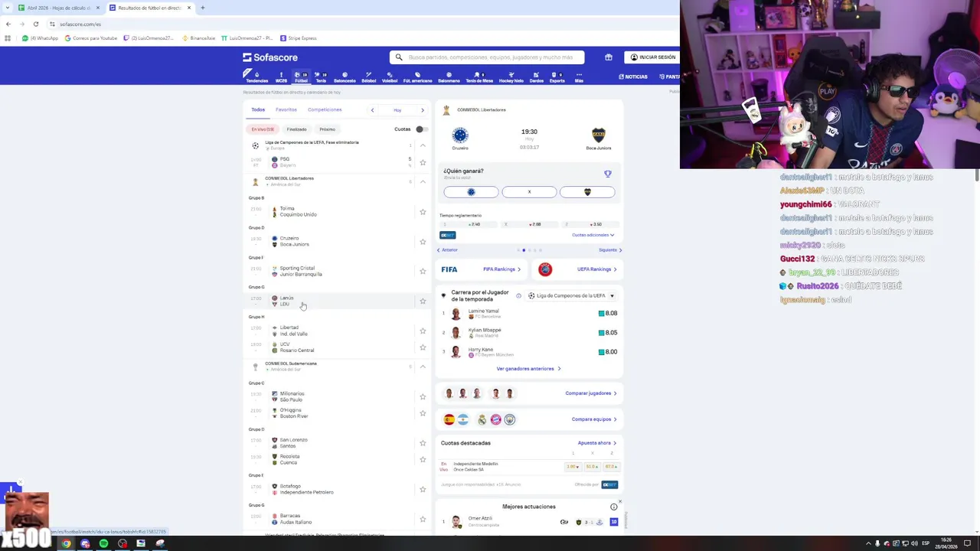Reload the browser page
The height and width of the screenshot is (551, 980).
pos(35,24)
